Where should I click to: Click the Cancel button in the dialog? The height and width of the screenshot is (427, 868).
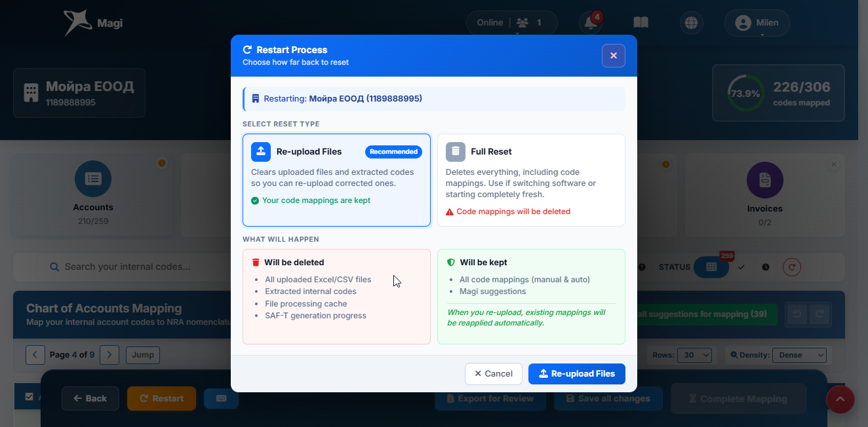494,374
